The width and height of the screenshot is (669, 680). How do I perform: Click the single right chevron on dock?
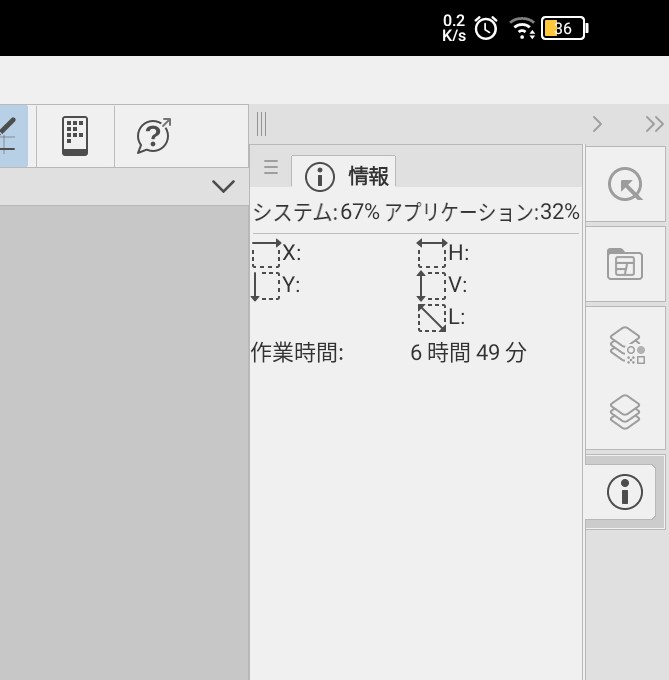click(x=597, y=124)
